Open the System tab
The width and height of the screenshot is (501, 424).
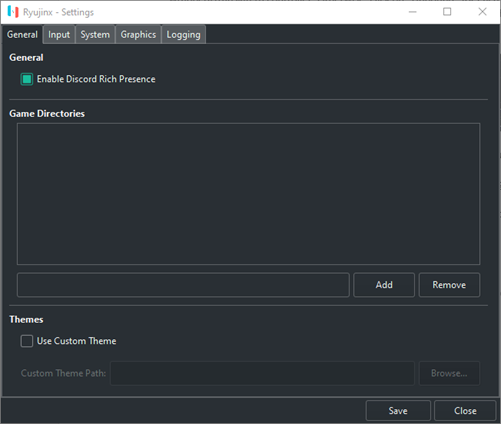pos(95,35)
